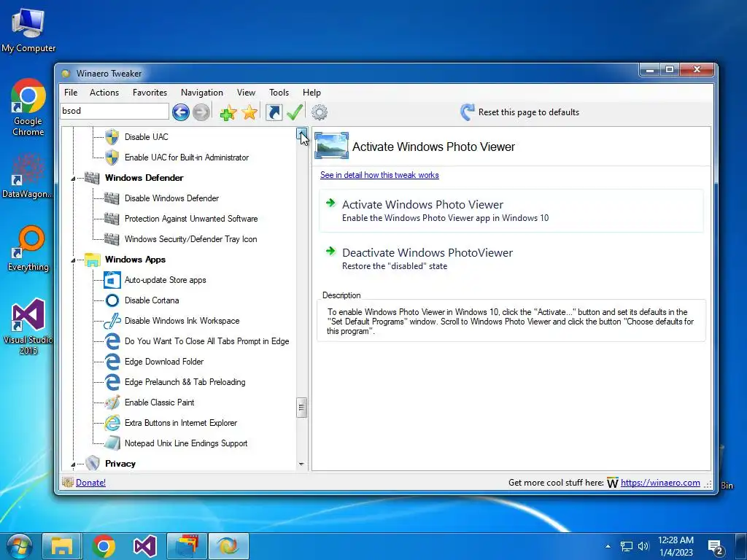Click the Windows Apps folder icon
Screen dimensions: 747x560
point(93,260)
